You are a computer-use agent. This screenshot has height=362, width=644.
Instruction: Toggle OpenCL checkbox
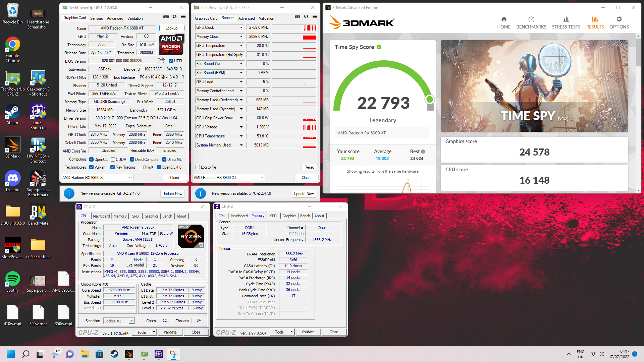(91, 160)
